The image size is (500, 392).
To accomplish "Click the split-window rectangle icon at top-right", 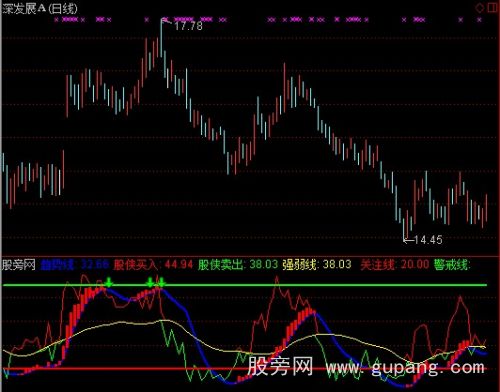I will 493,8.
